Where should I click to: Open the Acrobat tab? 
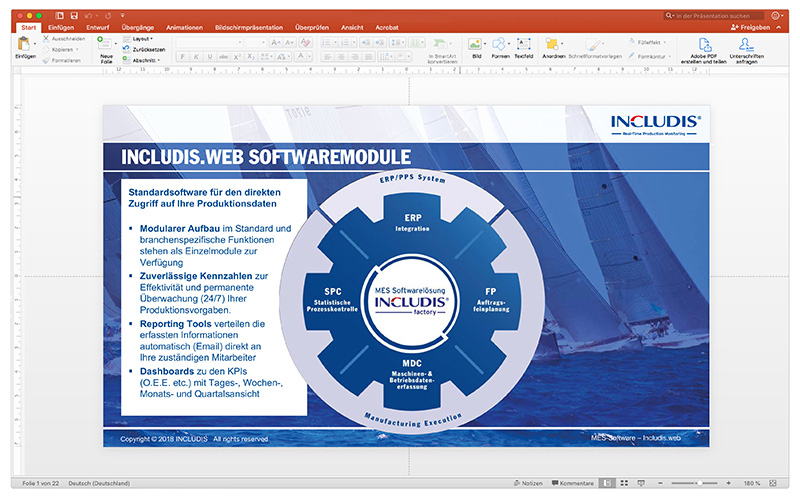click(x=387, y=28)
